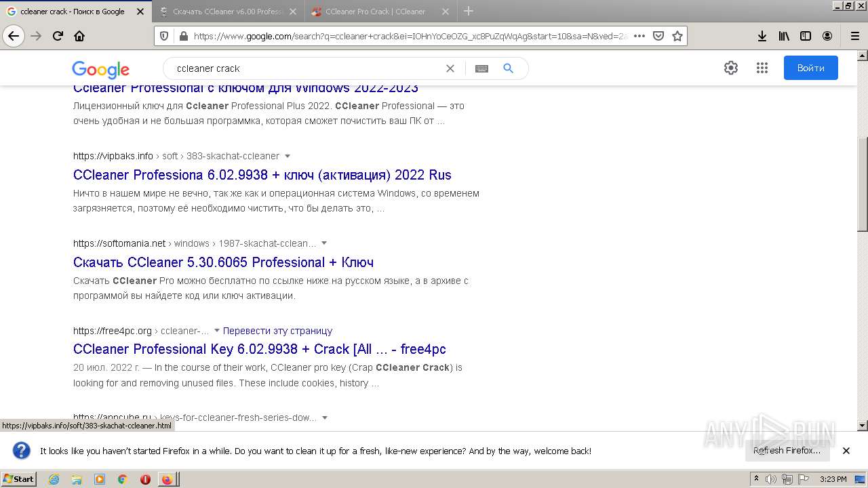Click the Google logo
Screen dimensions: 868x488
pyautogui.click(x=100, y=69)
